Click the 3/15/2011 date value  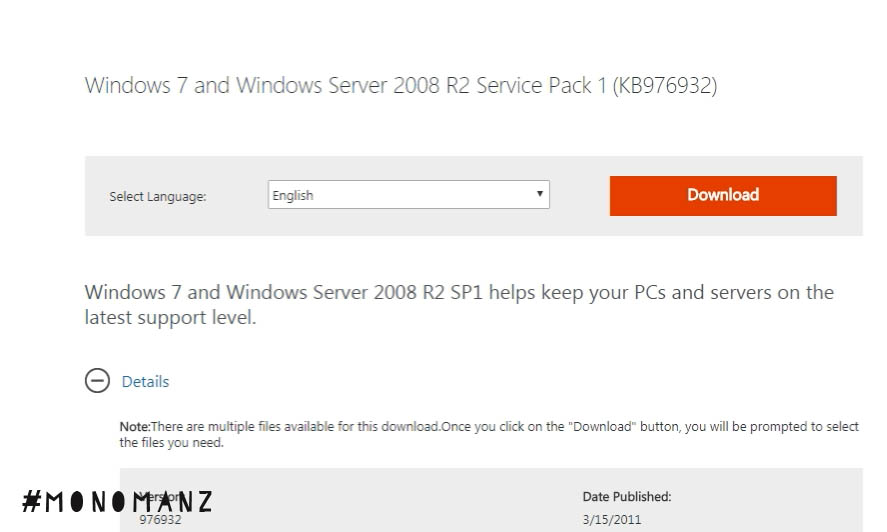(x=612, y=519)
